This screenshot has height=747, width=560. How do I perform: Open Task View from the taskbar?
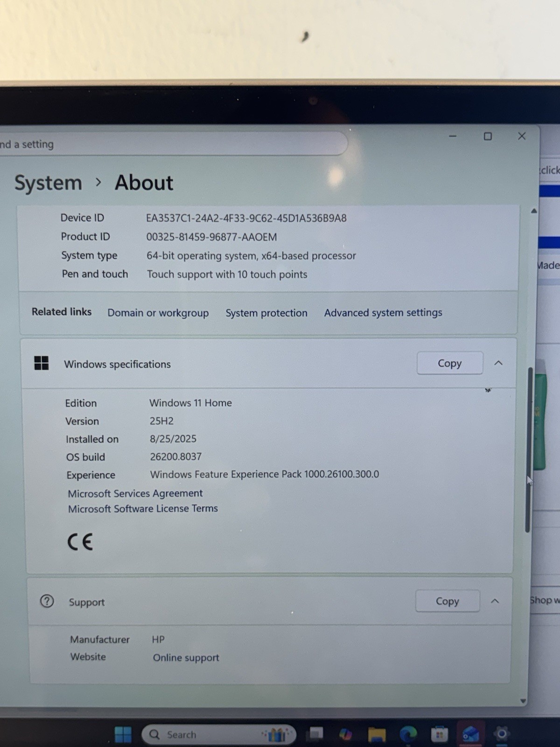(315, 734)
